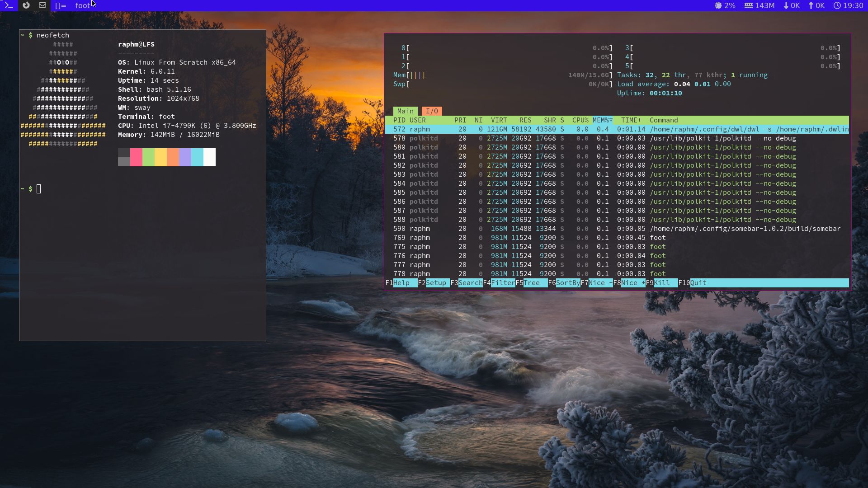Click F8 Nice + in htop
Screen dimensions: 868x488
(x=629, y=283)
